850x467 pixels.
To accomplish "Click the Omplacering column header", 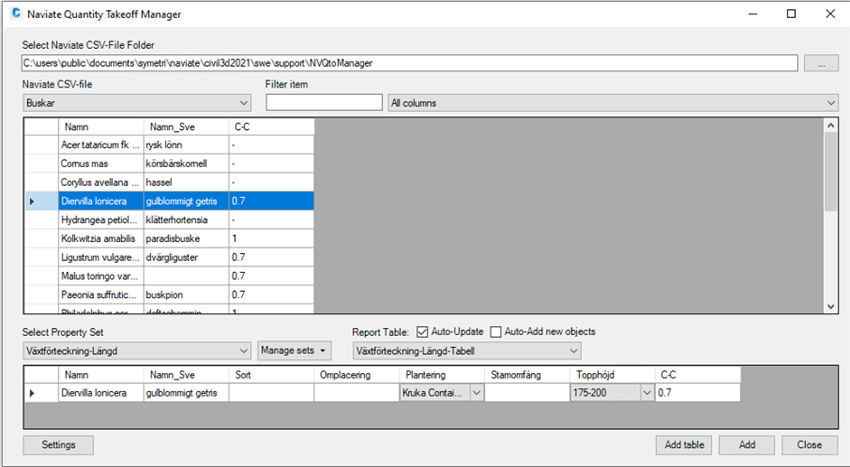I will pyautogui.click(x=356, y=375).
